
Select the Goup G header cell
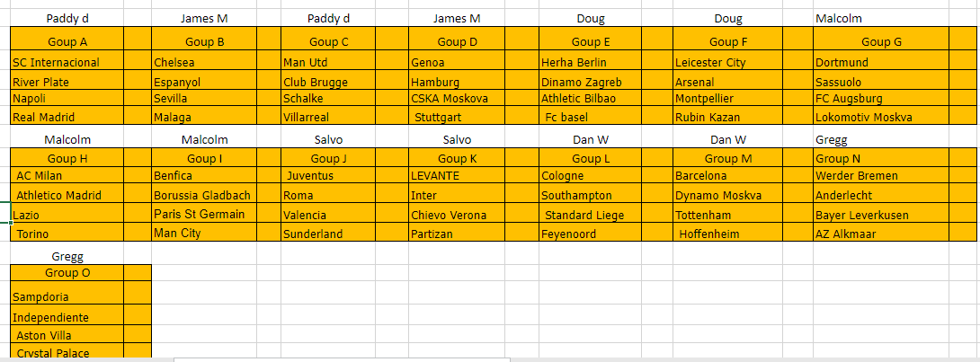[x=881, y=41]
